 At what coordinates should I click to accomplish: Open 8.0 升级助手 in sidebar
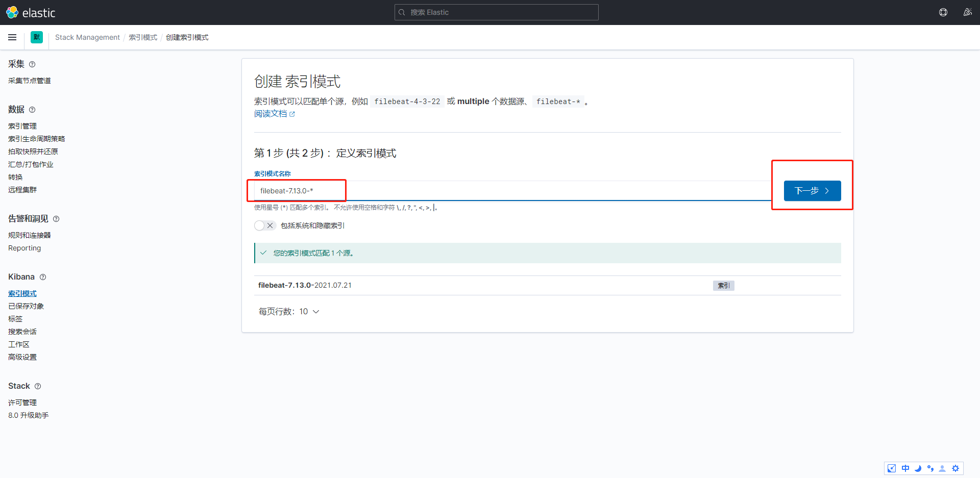29,415
